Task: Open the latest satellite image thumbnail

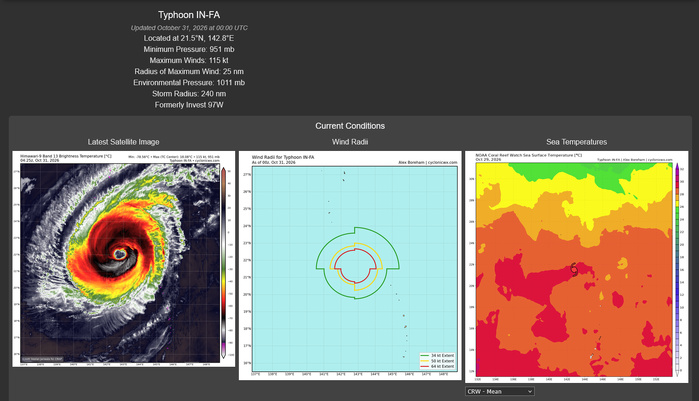Action: (x=123, y=259)
